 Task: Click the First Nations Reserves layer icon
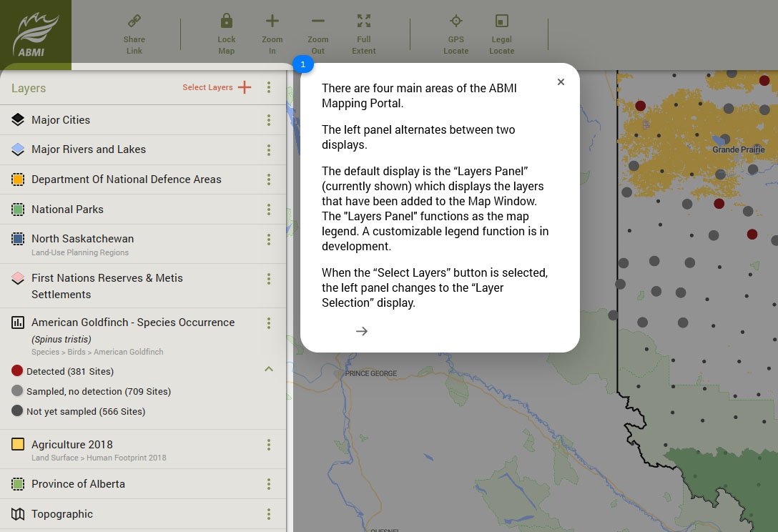point(18,278)
